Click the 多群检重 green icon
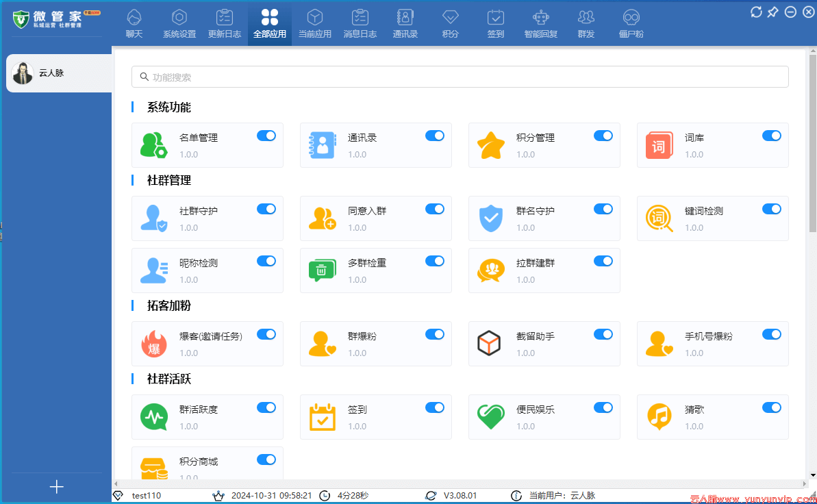The width and height of the screenshot is (817, 504). point(322,270)
